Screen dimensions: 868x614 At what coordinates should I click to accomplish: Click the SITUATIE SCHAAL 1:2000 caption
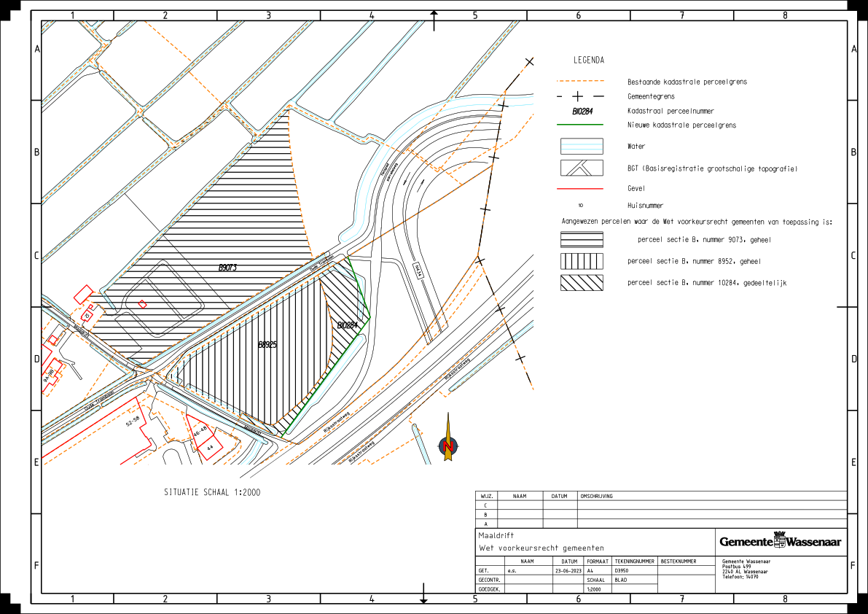click(212, 492)
